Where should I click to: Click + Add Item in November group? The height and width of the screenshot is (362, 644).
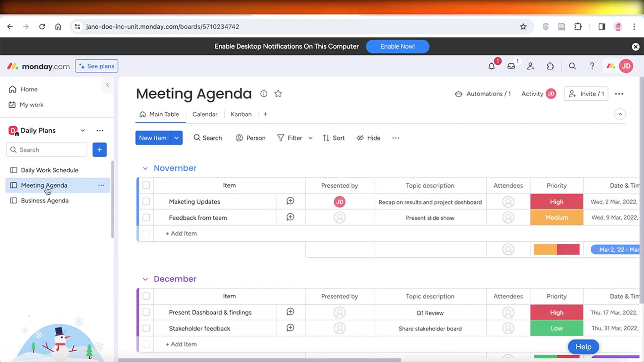[181, 234]
